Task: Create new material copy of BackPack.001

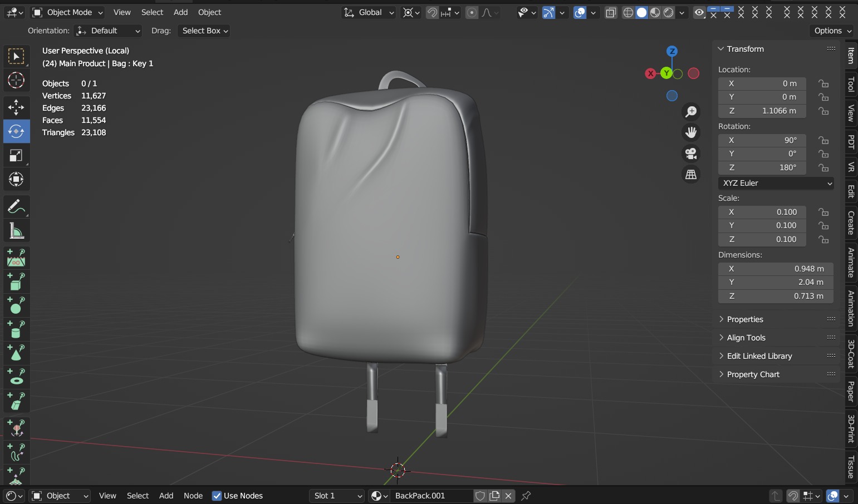Action: 494,496
